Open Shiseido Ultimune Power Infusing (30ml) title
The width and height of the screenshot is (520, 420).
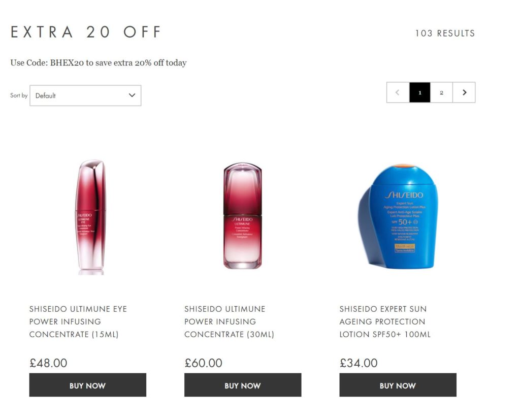pos(229,321)
